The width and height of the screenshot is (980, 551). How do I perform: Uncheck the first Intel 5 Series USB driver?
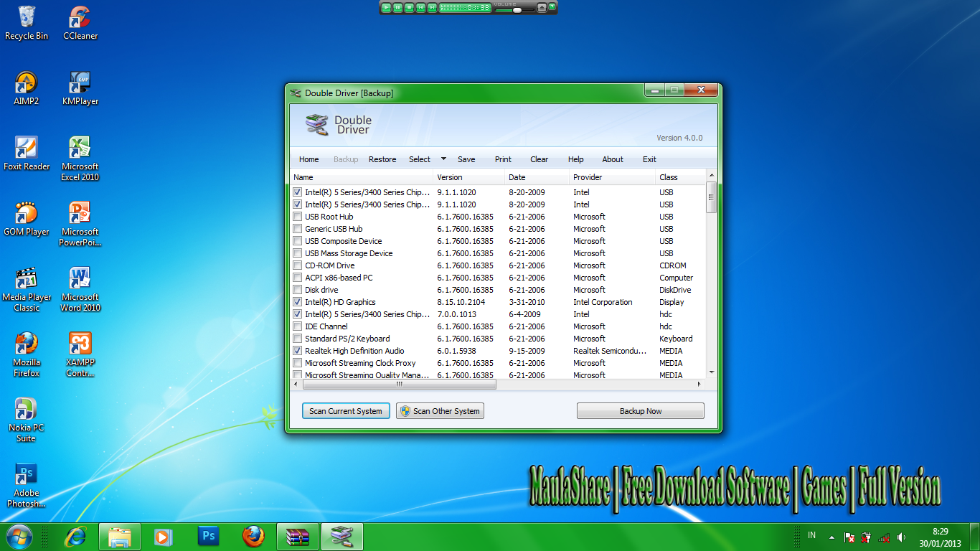(297, 192)
